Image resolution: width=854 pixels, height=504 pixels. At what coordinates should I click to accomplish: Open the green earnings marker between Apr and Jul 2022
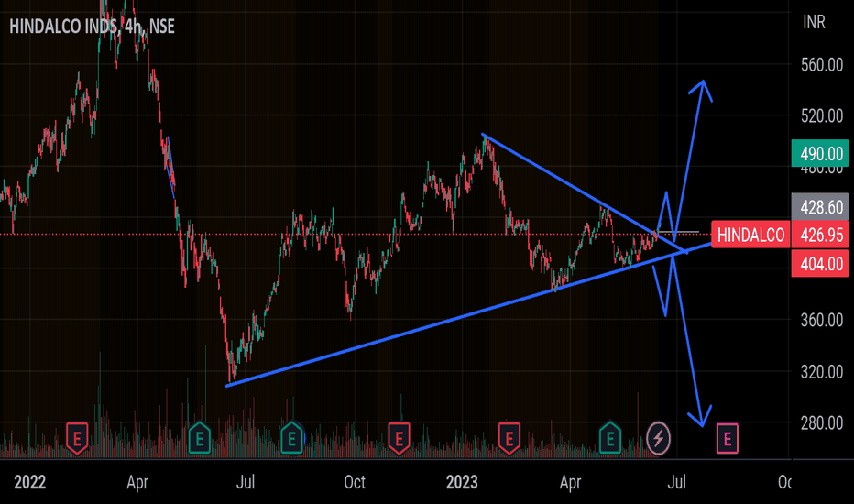click(x=200, y=438)
